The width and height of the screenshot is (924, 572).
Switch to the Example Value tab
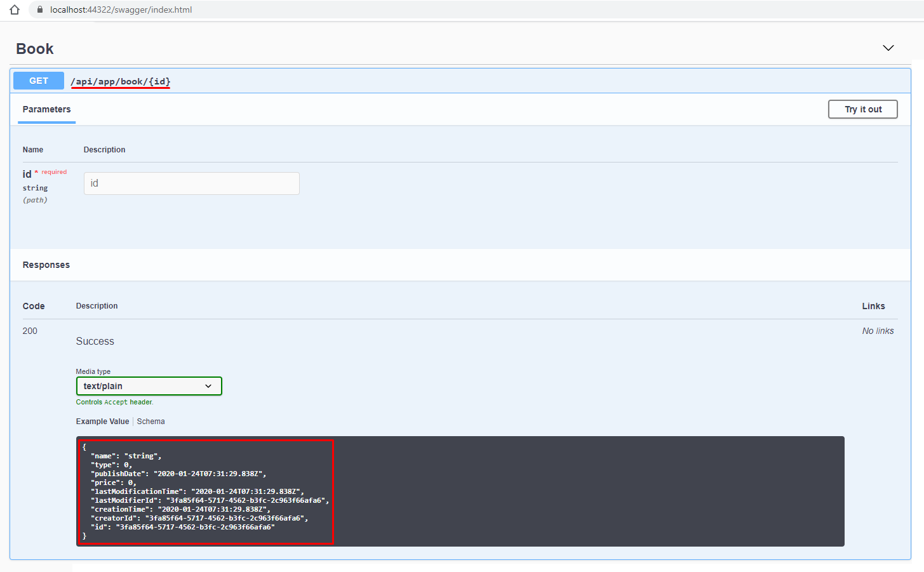click(102, 422)
